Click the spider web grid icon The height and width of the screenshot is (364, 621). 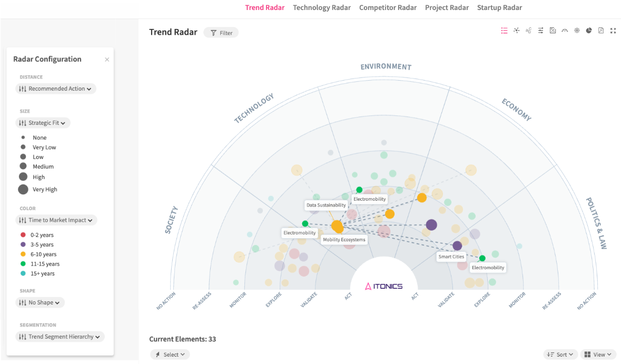pyautogui.click(x=577, y=31)
